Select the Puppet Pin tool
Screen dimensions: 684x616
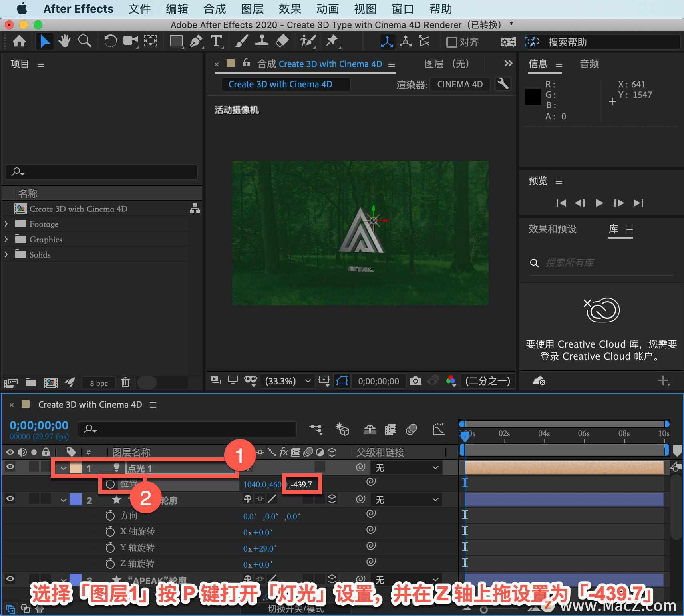click(332, 42)
